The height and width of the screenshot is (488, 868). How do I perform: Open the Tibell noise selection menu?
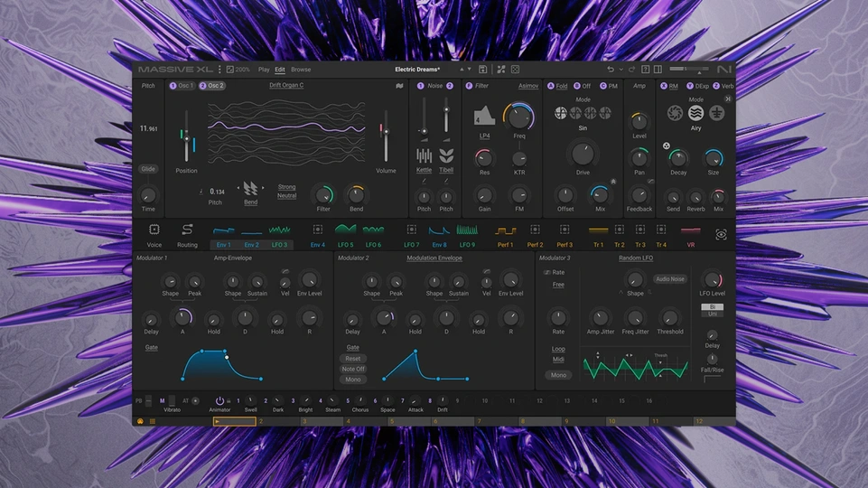(x=446, y=170)
